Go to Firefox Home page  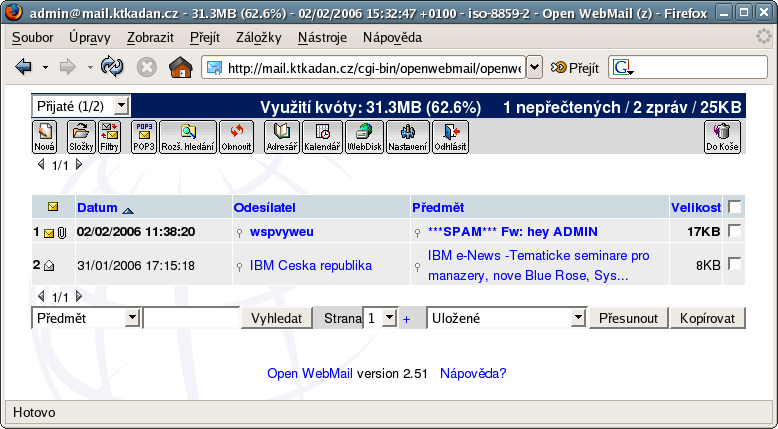point(181,66)
